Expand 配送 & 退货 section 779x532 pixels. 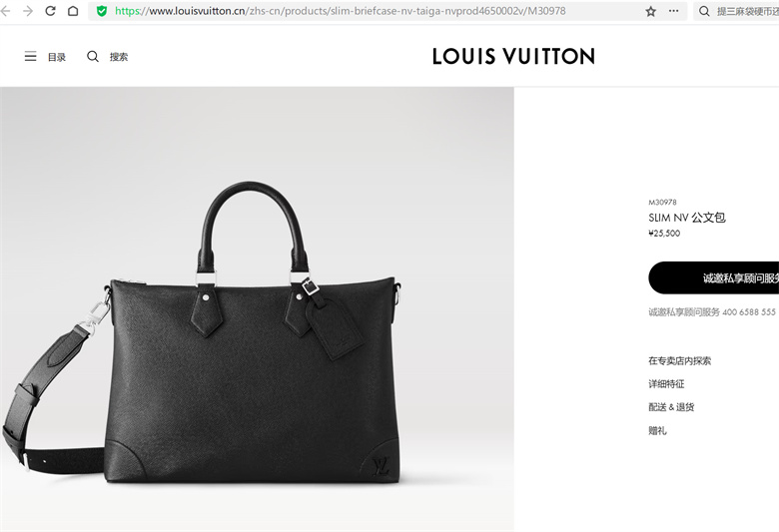point(671,407)
